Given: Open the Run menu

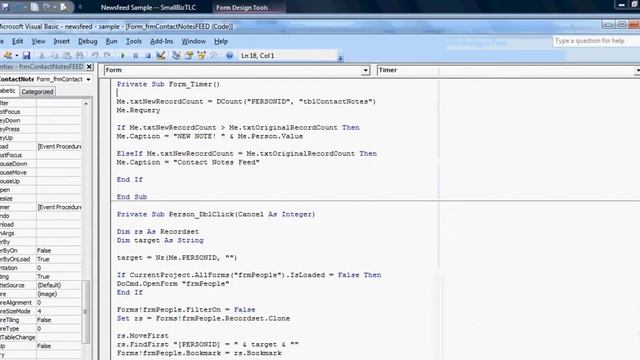Looking at the screenshot, I should [111, 41].
